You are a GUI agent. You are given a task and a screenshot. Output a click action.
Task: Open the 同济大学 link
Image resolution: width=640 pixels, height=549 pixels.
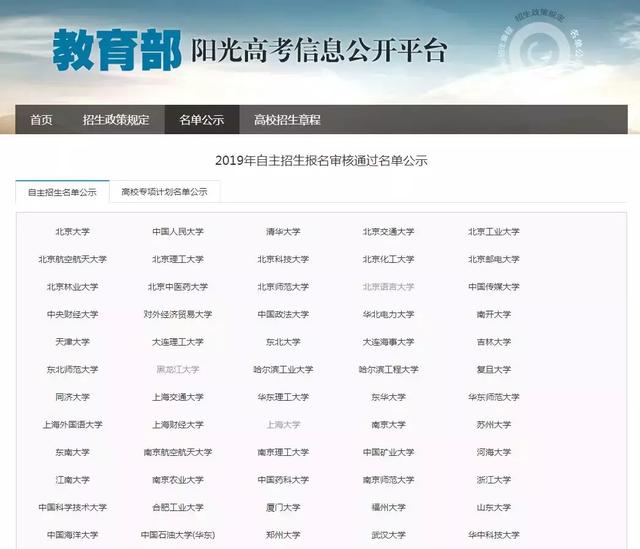73,397
